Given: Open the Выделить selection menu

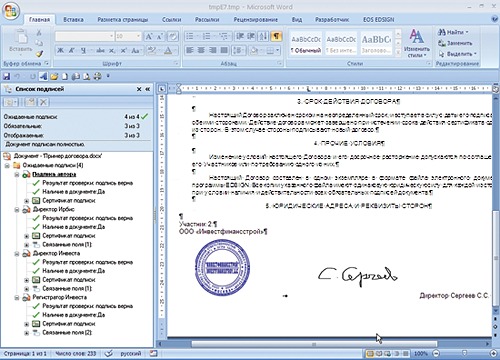Looking at the screenshot, I should point(457,54).
